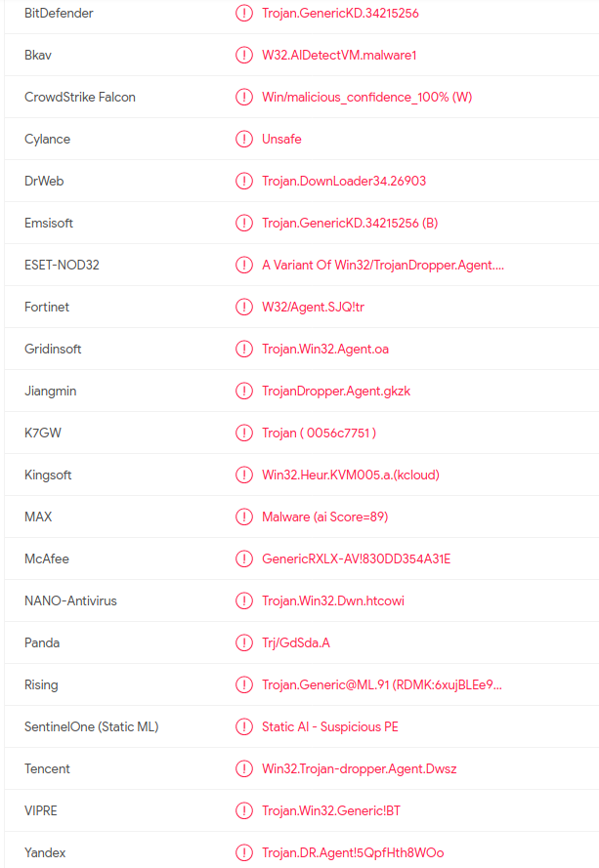The height and width of the screenshot is (868, 599).
Task: Select Trojan.Win32.Agent.oa Gridinsoft result
Action: (325, 350)
